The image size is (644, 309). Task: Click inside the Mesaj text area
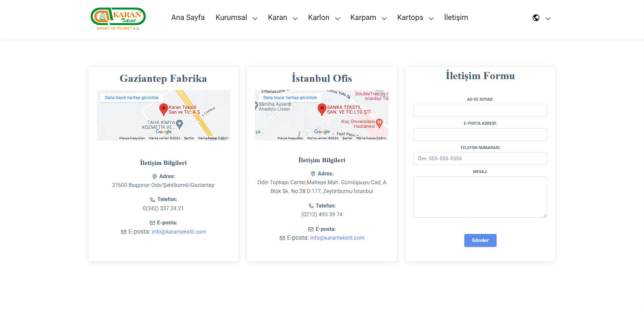click(480, 197)
